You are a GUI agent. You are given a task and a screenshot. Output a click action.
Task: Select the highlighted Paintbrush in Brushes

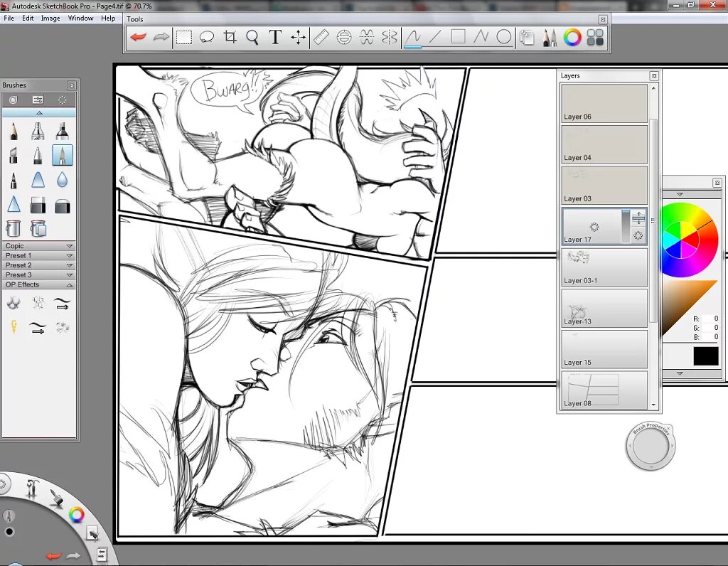point(63,155)
